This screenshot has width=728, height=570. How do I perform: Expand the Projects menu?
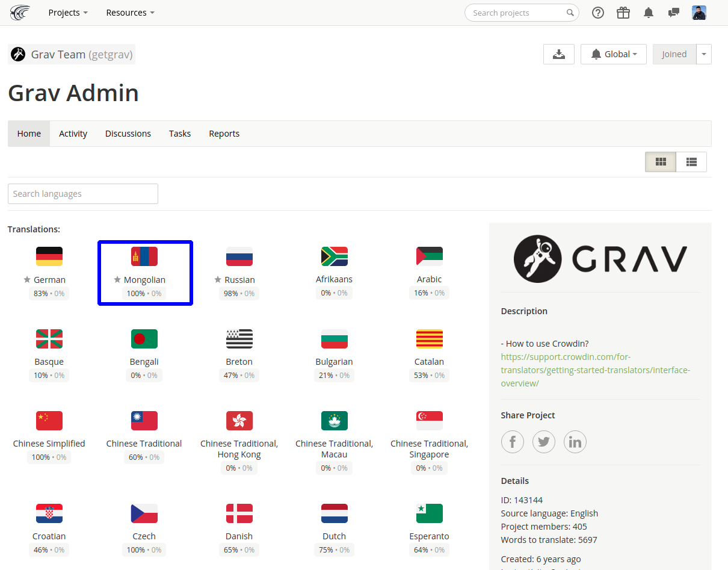pyautogui.click(x=68, y=13)
